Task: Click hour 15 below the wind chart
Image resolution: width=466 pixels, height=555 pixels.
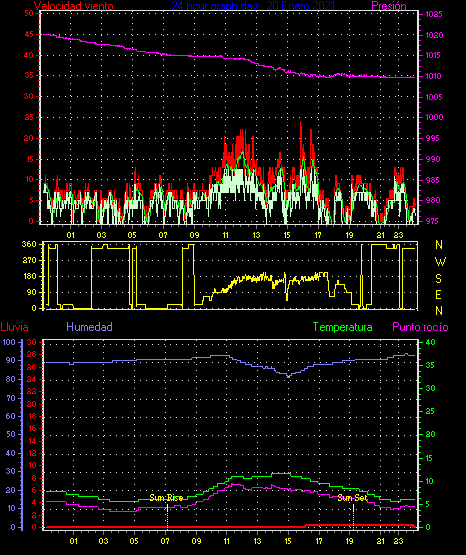Action: (x=287, y=235)
